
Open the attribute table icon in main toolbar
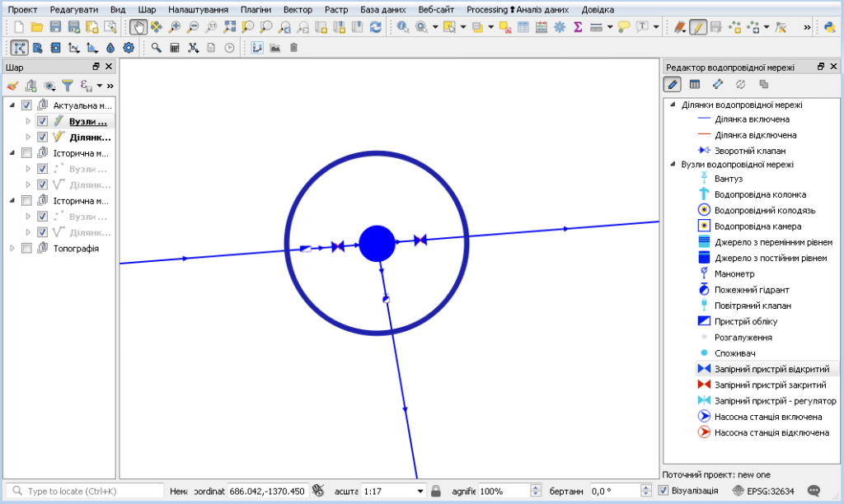[x=523, y=27]
